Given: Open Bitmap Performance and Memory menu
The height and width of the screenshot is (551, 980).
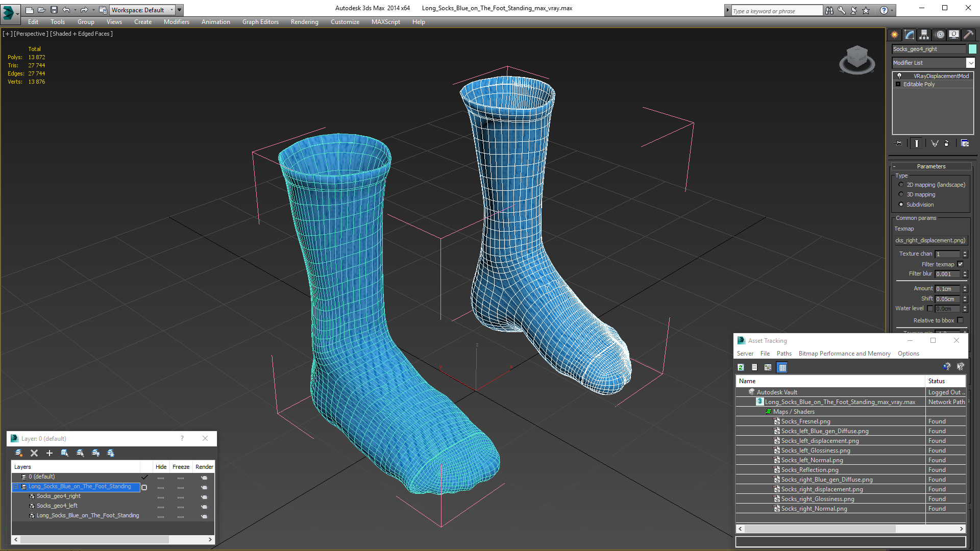Looking at the screenshot, I should click(x=844, y=354).
